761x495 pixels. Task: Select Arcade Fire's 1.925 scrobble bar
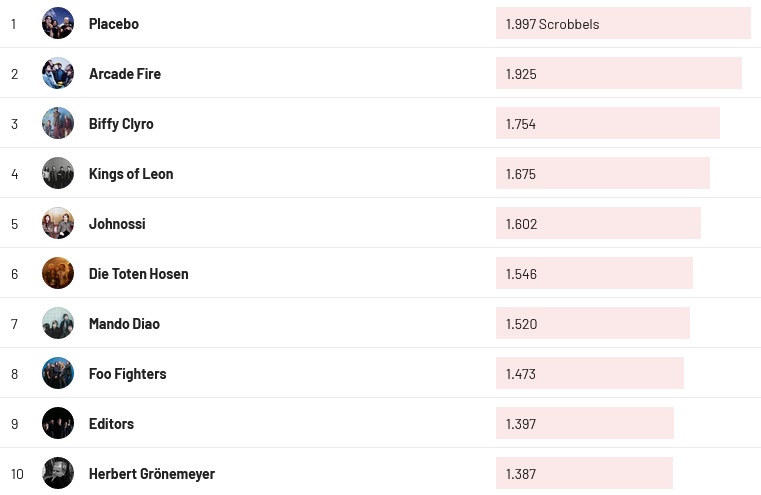618,73
